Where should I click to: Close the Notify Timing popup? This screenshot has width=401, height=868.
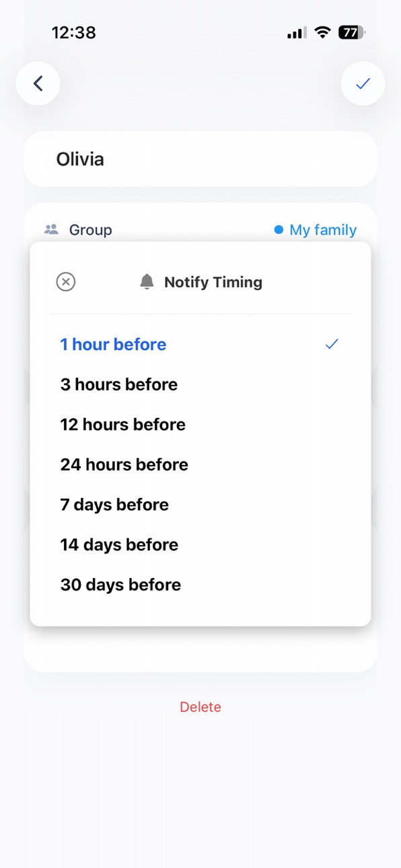tap(66, 282)
